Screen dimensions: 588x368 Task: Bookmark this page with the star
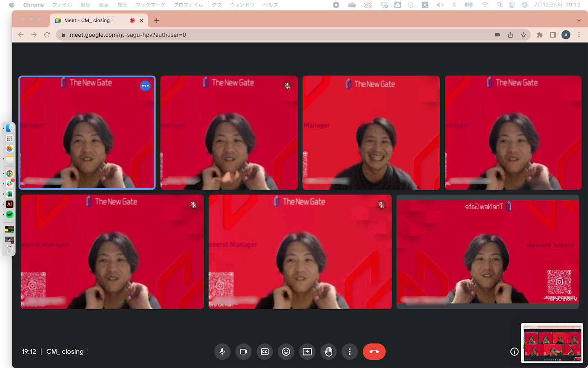pyautogui.click(x=523, y=35)
